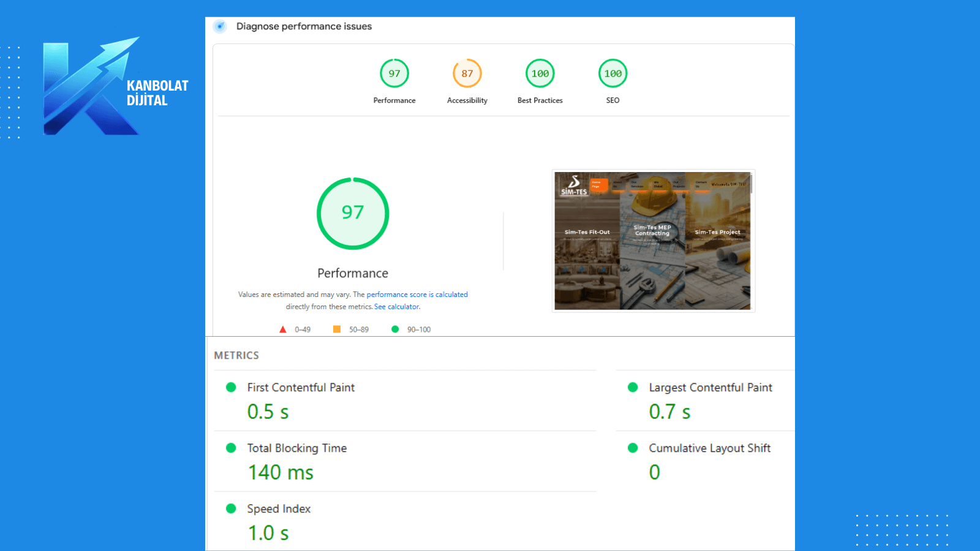
Task: Click green dot beside Speed Index
Action: pyautogui.click(x=231, y=508)
